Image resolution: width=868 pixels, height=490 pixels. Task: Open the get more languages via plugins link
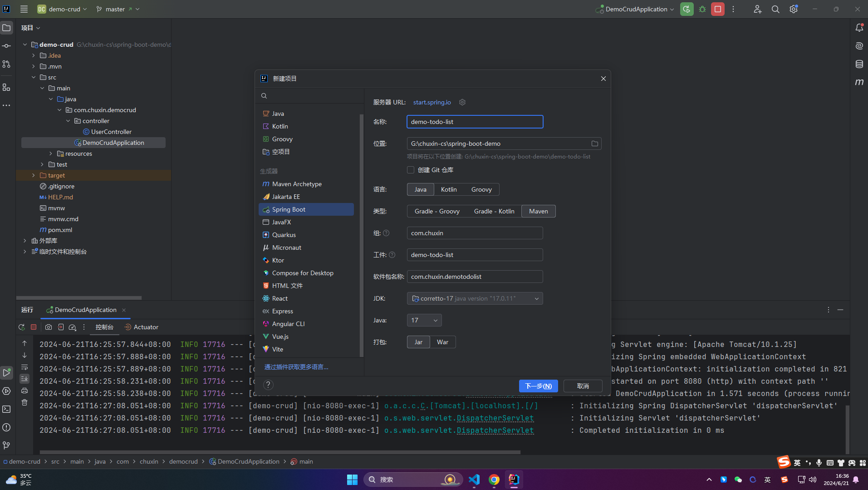click(x=296, y=367)
